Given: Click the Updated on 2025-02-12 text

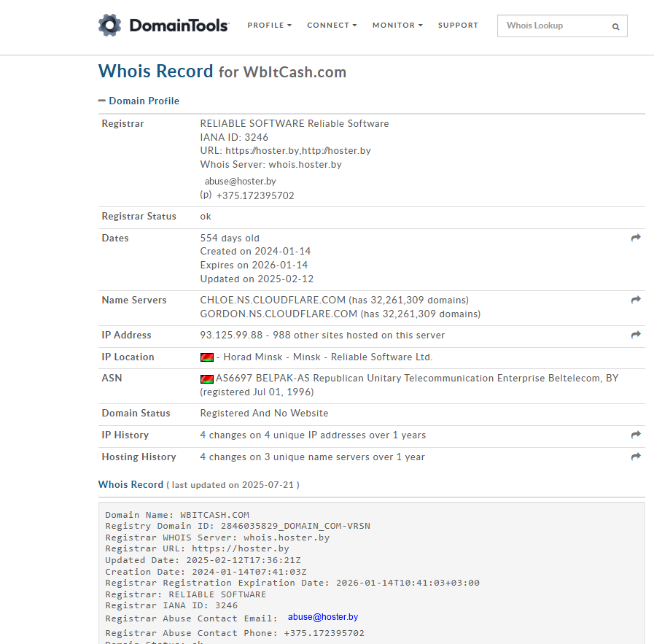Looking at the screenshot, I should (x=257, y=279).
